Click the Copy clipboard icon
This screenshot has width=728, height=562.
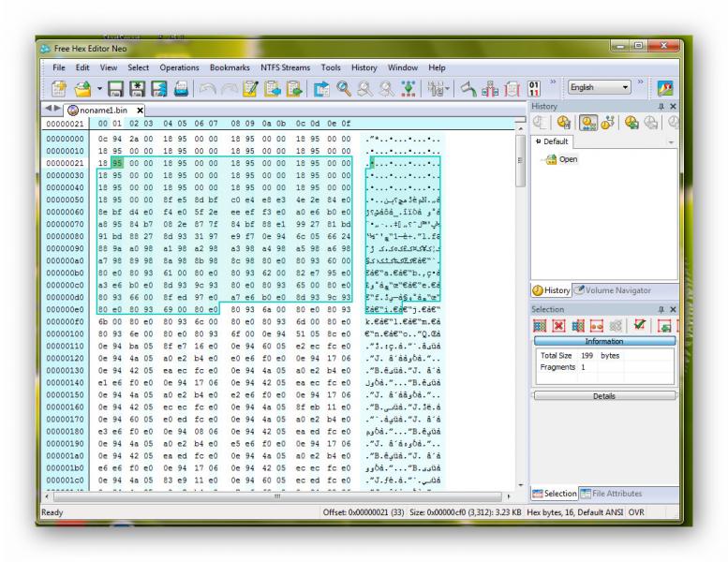[x=272, y=88]
